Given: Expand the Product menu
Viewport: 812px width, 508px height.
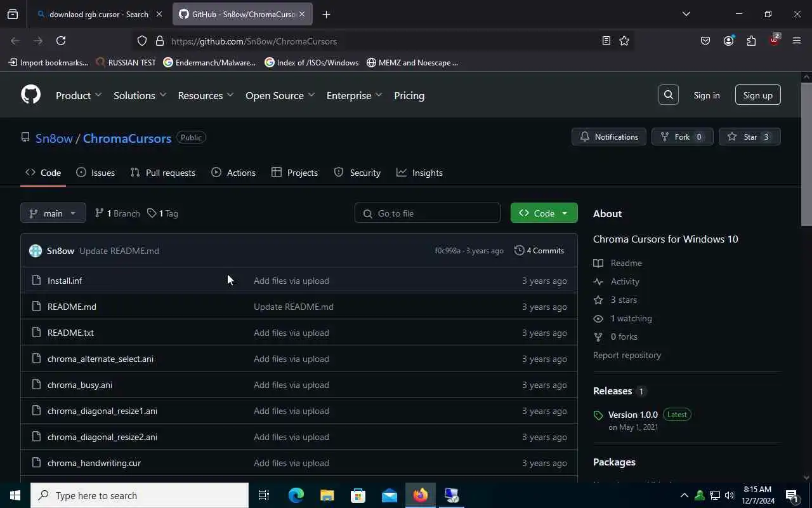Looking at the screenshot, I should 79,95.
